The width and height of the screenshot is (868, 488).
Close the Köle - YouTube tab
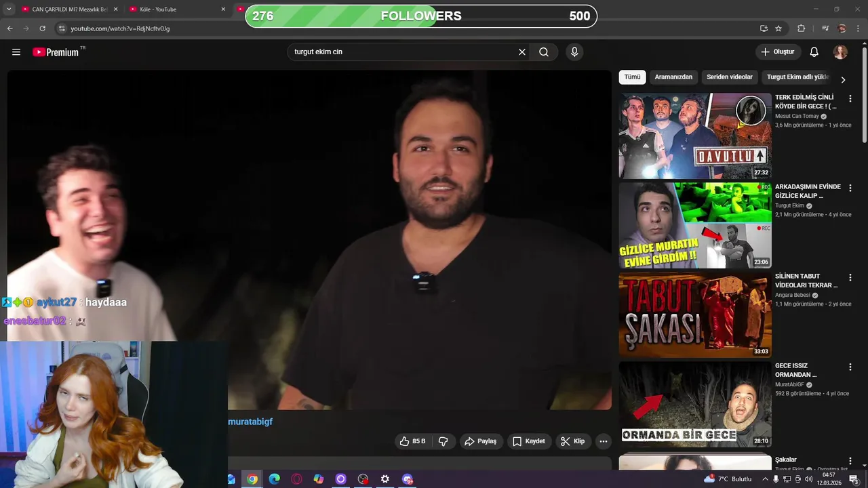(x=223, y=9)
